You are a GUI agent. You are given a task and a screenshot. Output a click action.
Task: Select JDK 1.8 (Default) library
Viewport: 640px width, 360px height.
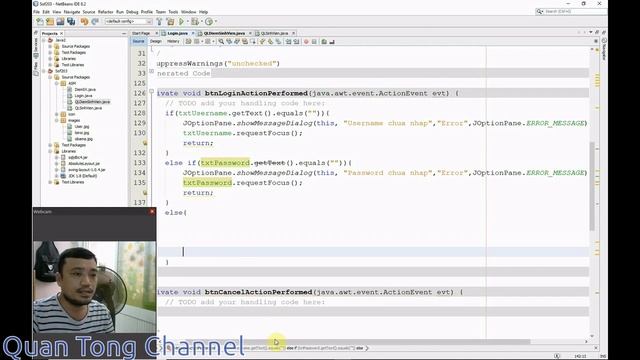pyautogui.click(x=82, y=176)
